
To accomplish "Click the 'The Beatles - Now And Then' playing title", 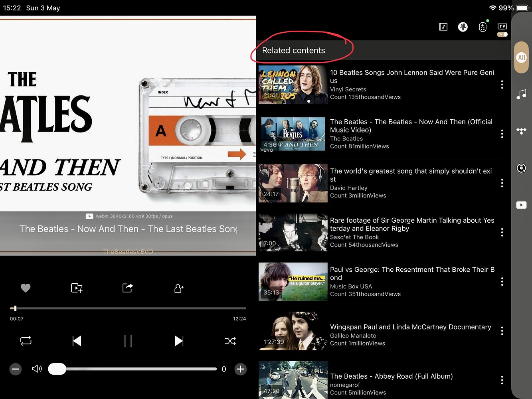I will (128, 229).
